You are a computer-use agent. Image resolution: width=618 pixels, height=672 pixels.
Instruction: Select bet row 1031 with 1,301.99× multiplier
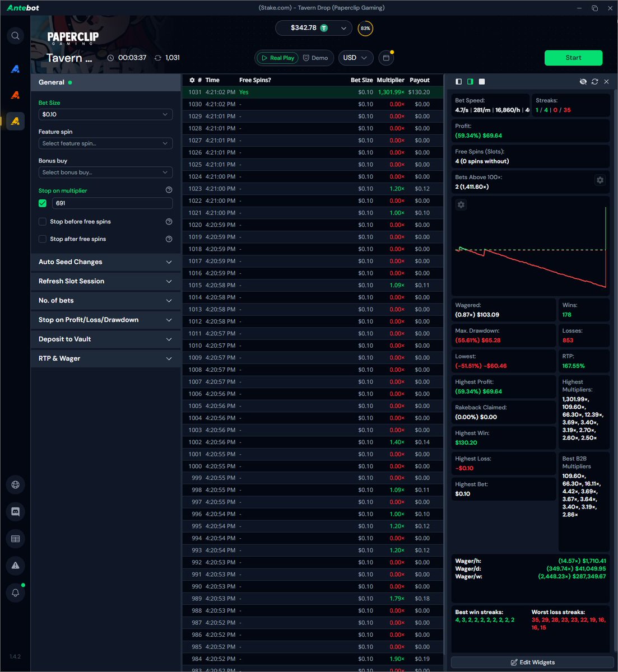pyautogui.click(x=312, y=92)
